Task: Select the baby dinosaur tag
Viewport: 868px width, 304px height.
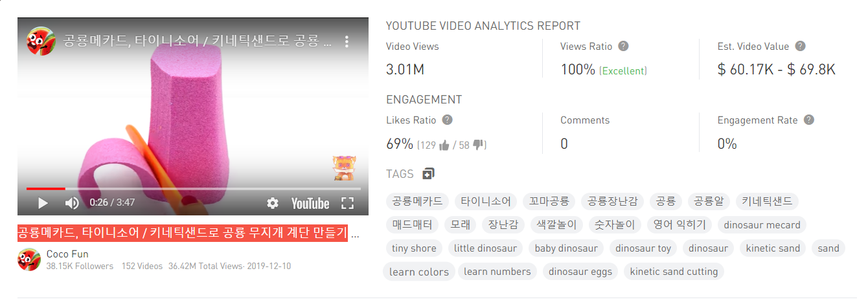Action: (x=566, y=248)
